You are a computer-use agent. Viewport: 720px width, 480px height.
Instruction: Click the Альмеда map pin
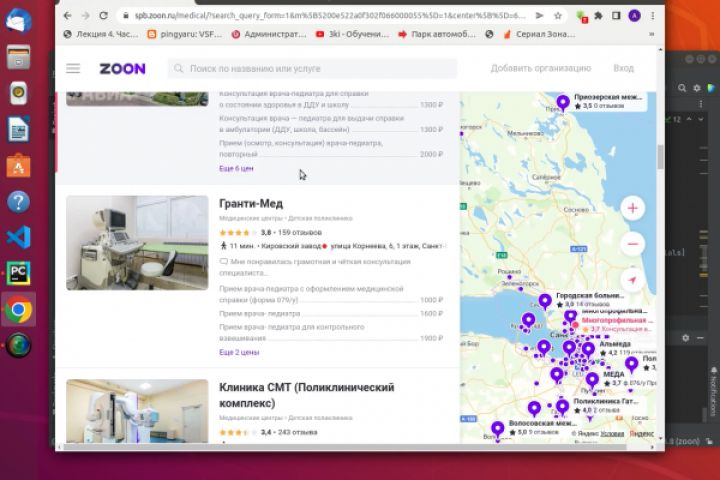click(x=588, y=349)
